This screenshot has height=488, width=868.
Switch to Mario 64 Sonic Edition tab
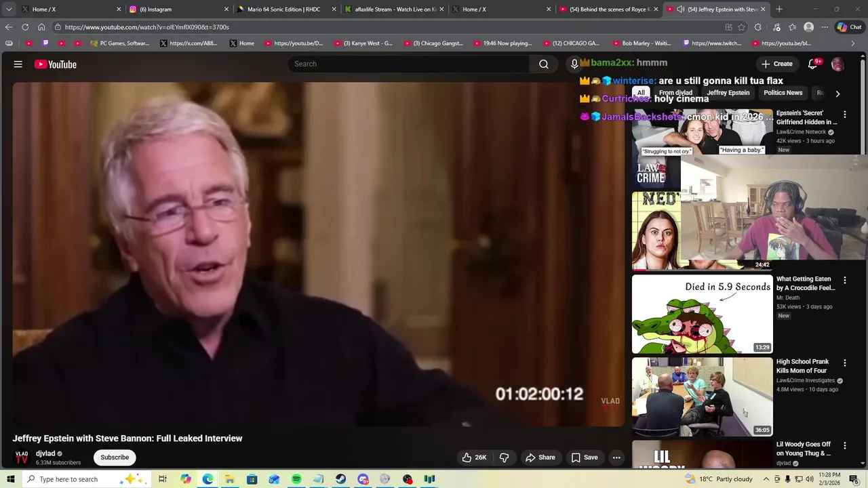coord(285,9)
